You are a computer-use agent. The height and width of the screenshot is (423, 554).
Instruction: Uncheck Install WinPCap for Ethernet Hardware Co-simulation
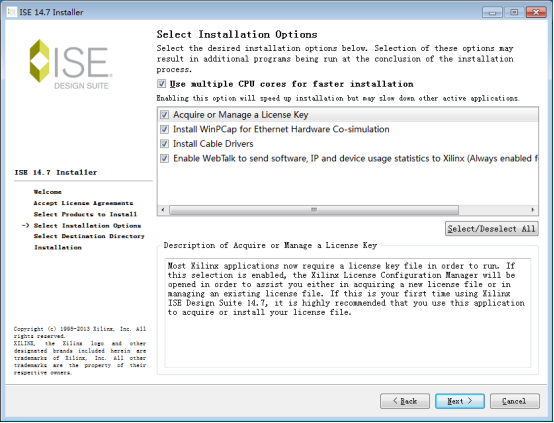[x=164, y=129]
